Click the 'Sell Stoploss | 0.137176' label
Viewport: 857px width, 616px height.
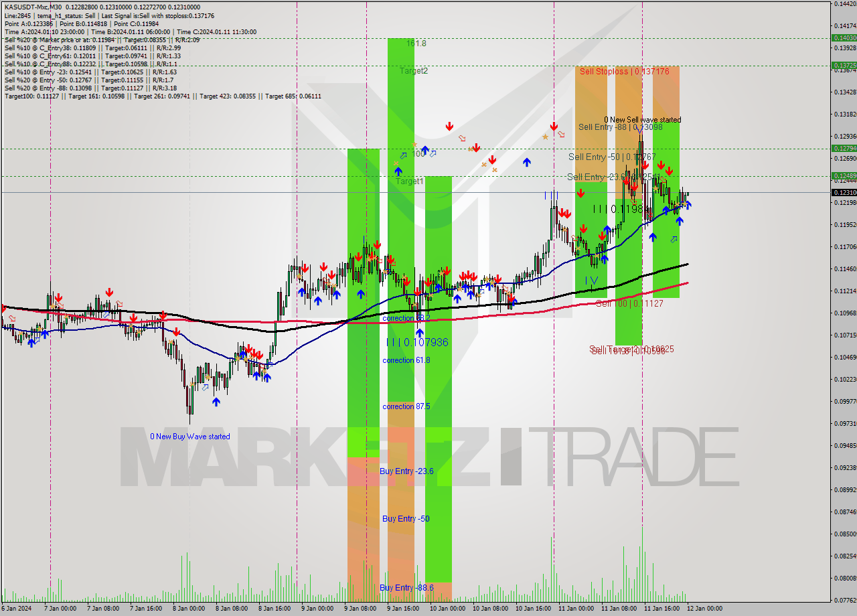point(625,71)
